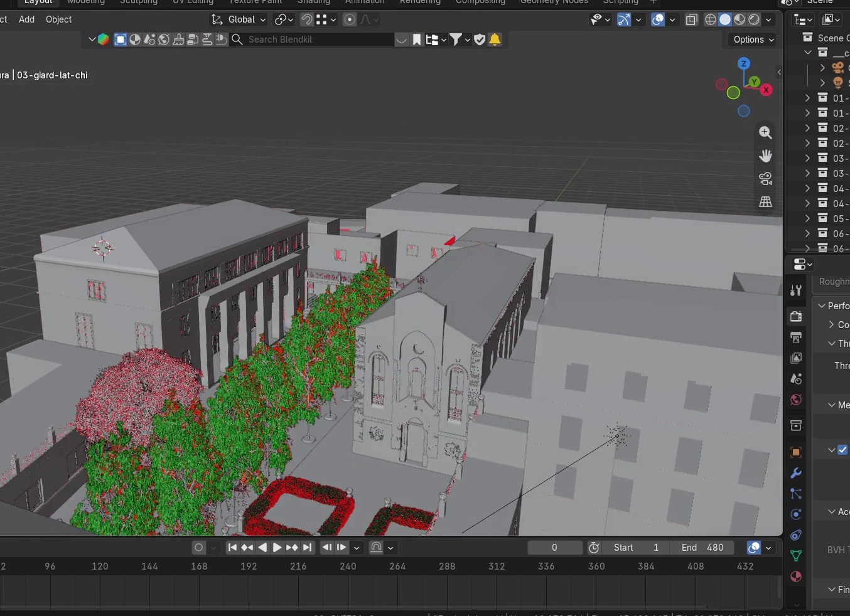Open the playback sync dropdown in the timeline
The height and width of the screenshot is (616, 850).
pyautogui.click(x=357, y=548)
